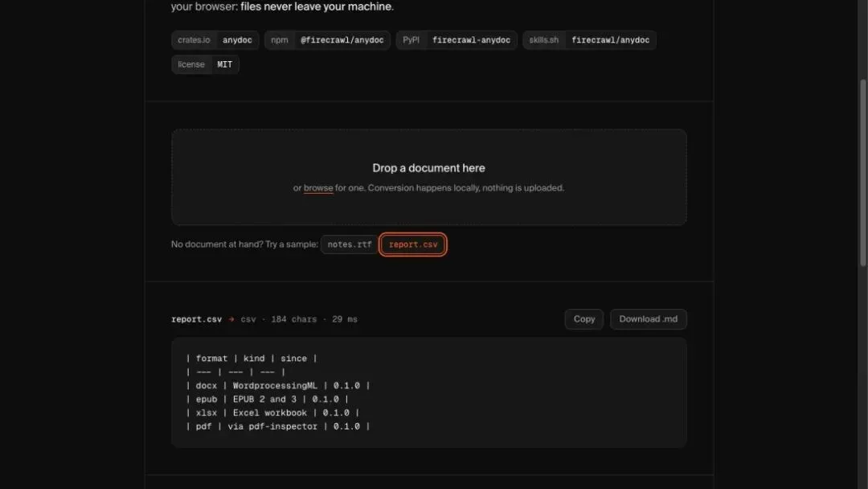Image resolution: width=868 pixels, height=489 pixels.
Task: Click the pdf 'via pdf-inspector' output row
Action: (x=277, y=426)
